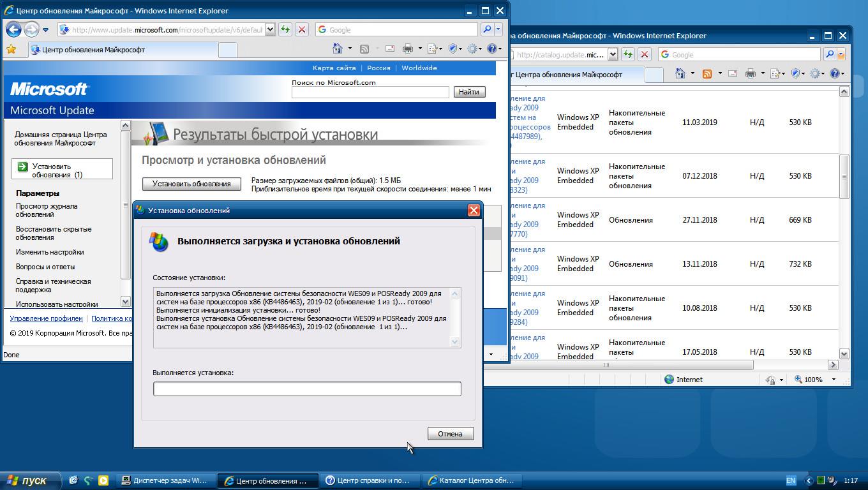Screen dimensions: 868x490
Task: Open Просмотр журнала обновлений link
Action: pos(47,210)
